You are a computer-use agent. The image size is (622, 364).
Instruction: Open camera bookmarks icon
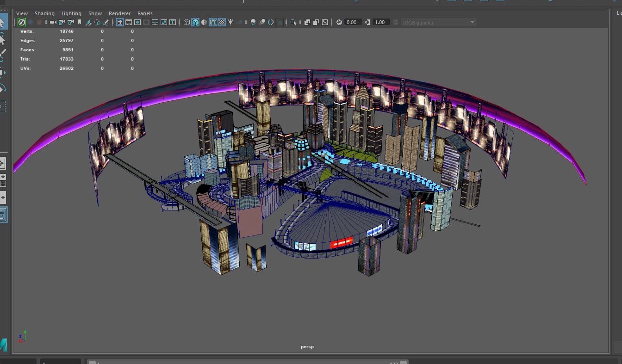[x=80, y=22]
